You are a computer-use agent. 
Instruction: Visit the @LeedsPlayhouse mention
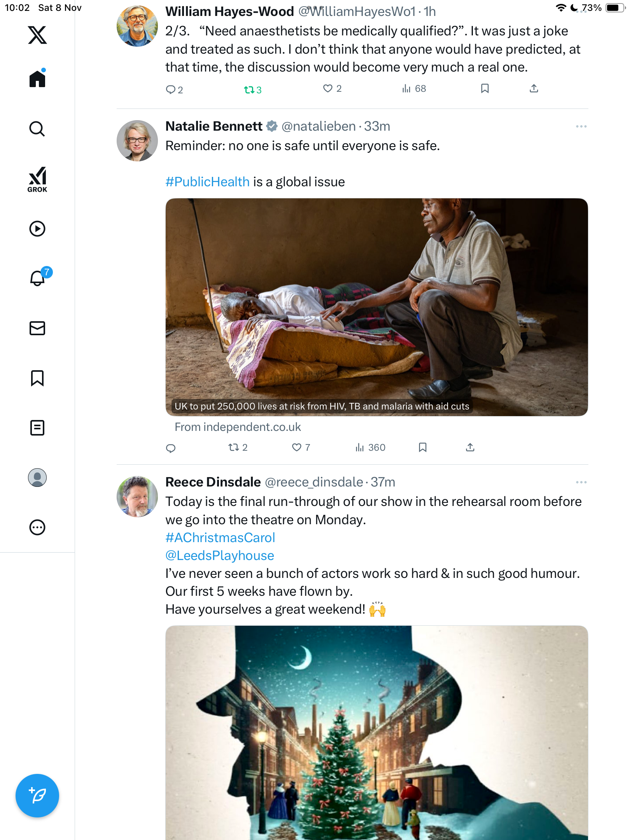pyautogui.click(x=220, y=555)
